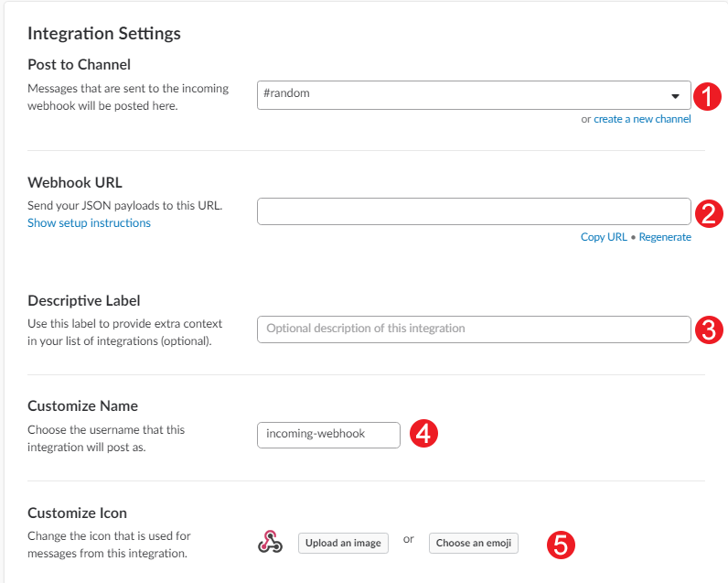Show setup instructions link
The image size is (728, 583).
89,223
